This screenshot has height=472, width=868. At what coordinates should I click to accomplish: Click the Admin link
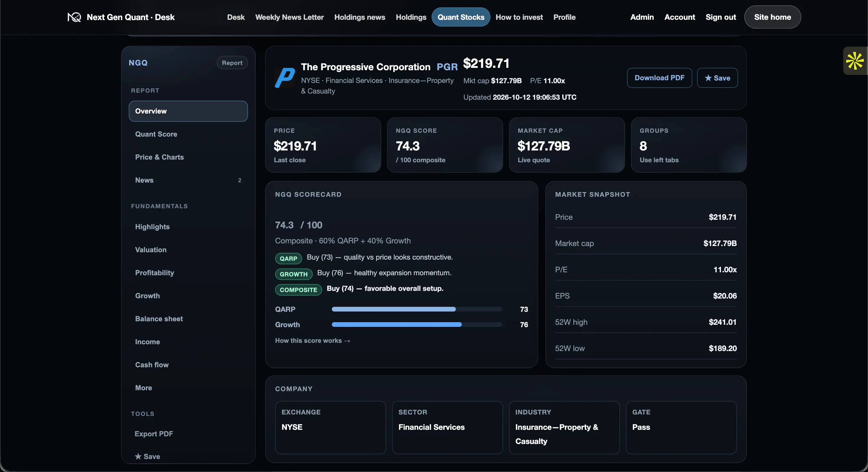(x=642, y=17)
